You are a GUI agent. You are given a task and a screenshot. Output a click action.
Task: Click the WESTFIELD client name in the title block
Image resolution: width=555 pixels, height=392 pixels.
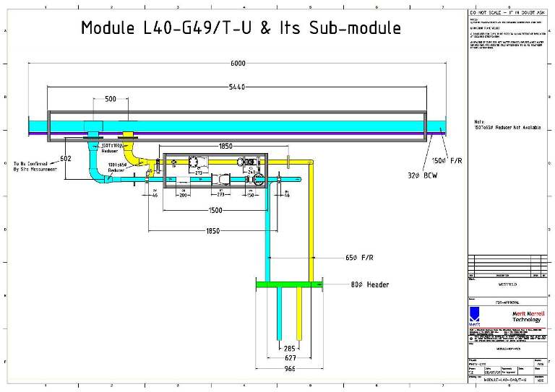(507, 284)
